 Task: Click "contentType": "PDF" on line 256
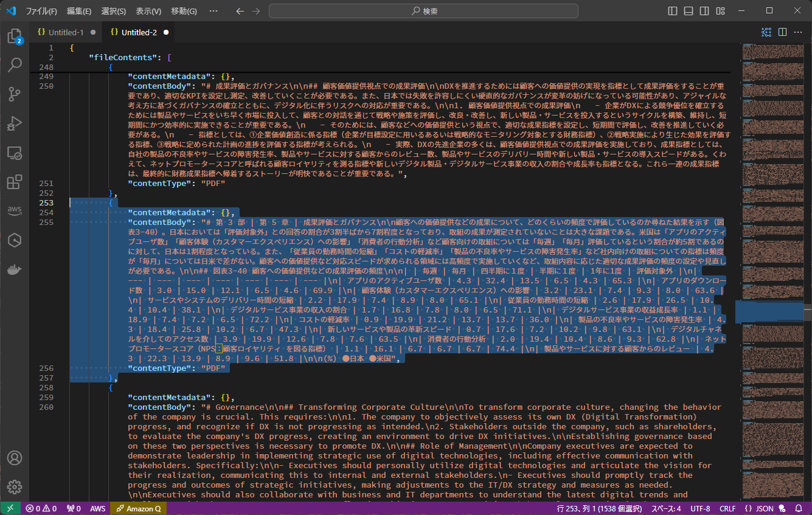click(176, 368)
